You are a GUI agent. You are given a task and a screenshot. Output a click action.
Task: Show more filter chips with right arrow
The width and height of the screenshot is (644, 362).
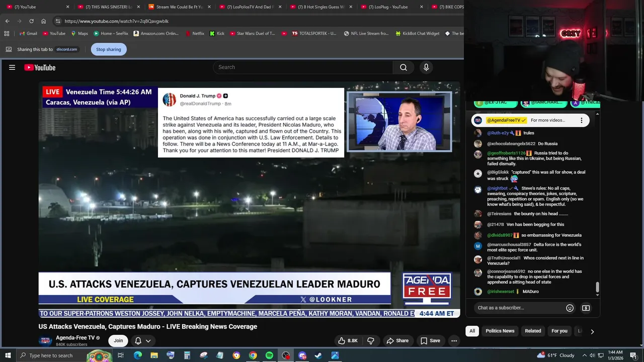tap(592, 331)
